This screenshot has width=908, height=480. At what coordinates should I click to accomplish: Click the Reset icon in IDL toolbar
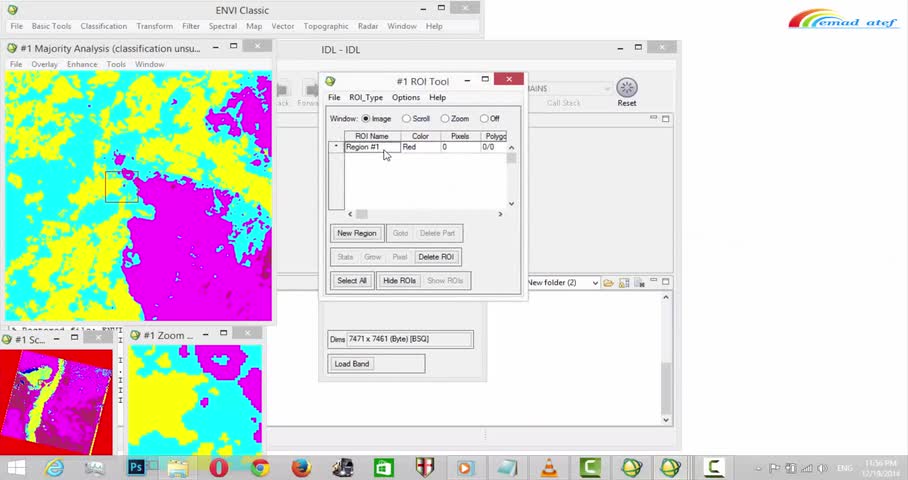(x=627, y=88)
